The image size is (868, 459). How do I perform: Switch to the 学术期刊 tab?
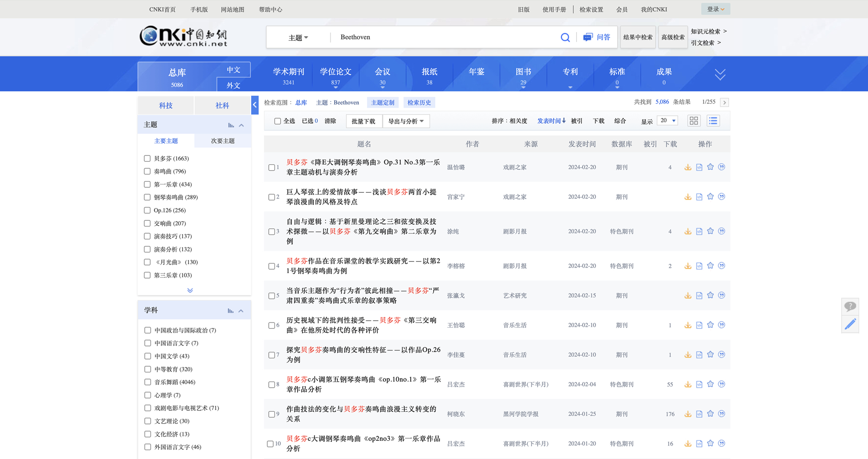tap(288, 76)
